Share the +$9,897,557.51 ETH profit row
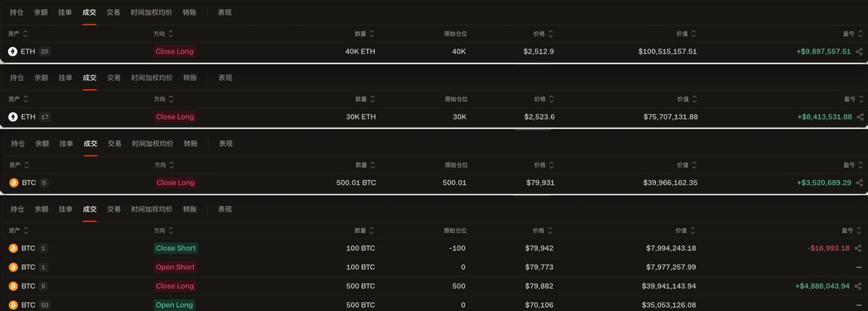 [859, 51]
